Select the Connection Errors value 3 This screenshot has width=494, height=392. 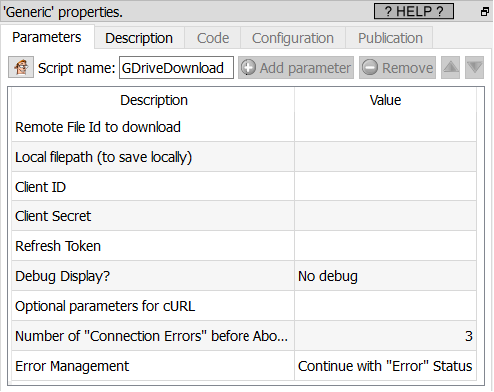pyautogui.click(x=385, y=336)
